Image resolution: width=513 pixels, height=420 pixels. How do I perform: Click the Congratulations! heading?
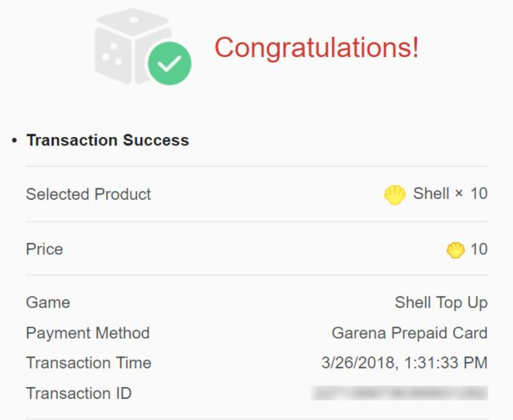[317, 48]
